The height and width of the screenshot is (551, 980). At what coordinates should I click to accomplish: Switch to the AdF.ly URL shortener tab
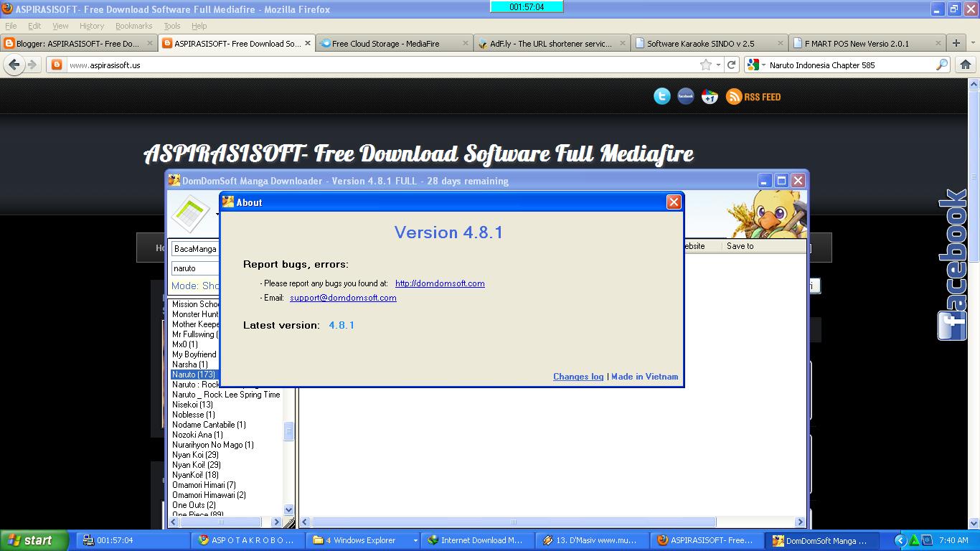point(551,43)
